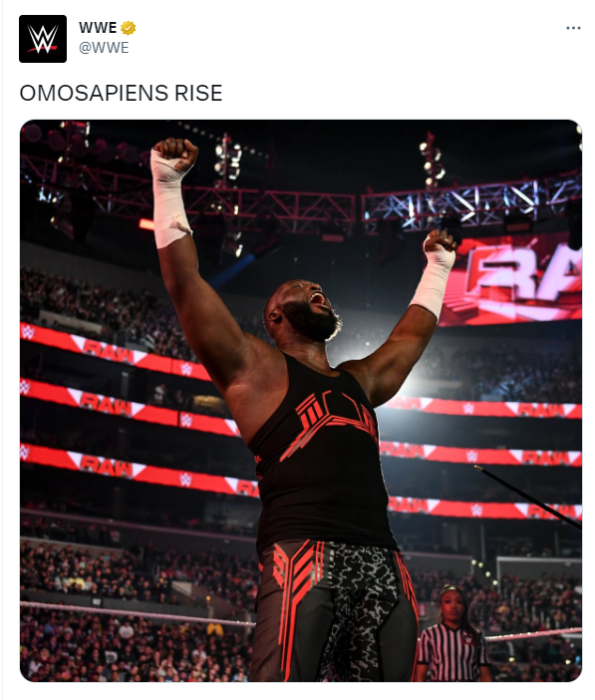Open the @WWE handle link
The image size is (595, 700).
pos(104,47)
